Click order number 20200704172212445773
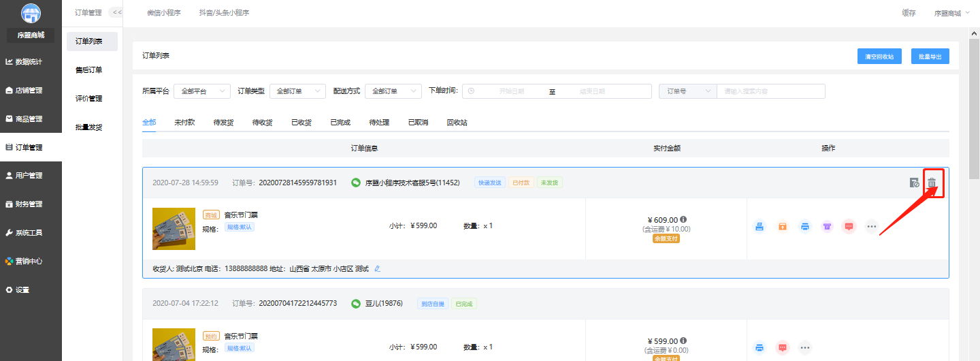 coord(297,304)
